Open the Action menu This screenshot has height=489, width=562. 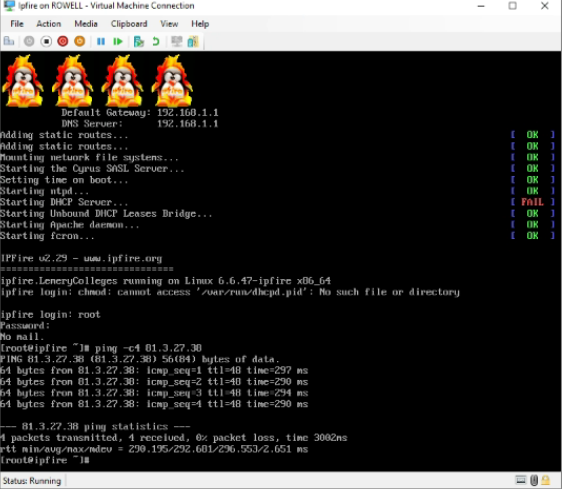coord(49,24)
